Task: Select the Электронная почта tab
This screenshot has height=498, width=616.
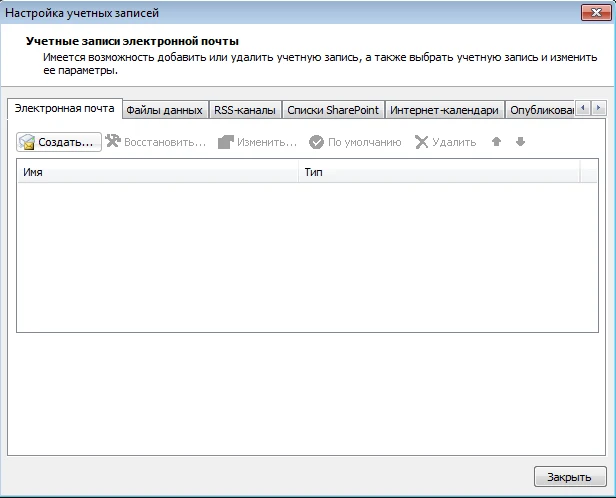Action: [64, 108]
